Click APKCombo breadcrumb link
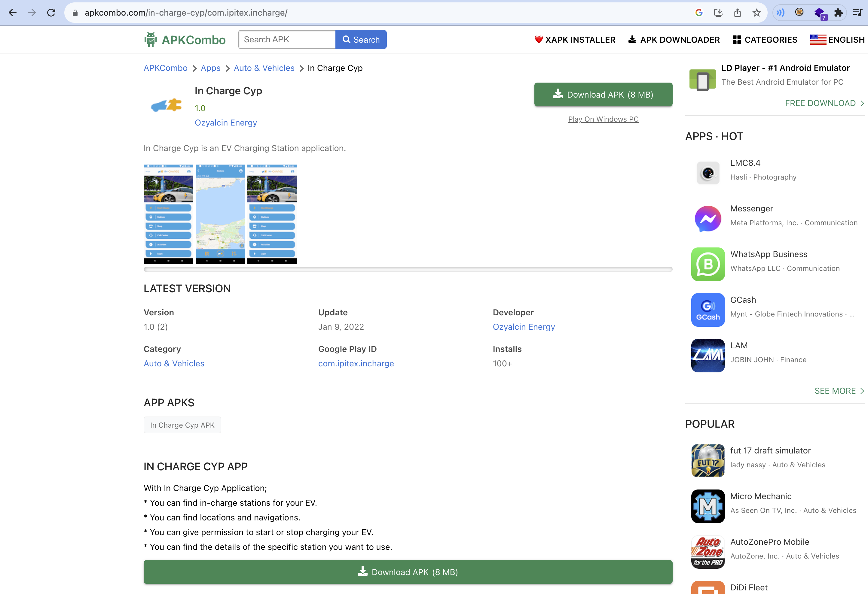 coord(166,68)
